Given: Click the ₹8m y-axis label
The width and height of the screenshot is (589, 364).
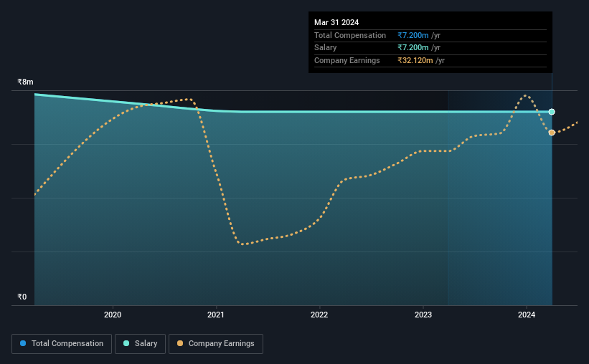Looking at the screenshot, I should pyautogui.click(x=25, y=82).
